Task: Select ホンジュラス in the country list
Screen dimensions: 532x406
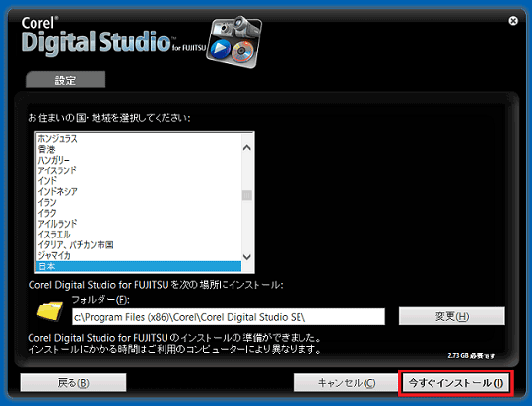Action: pos(139,139)
